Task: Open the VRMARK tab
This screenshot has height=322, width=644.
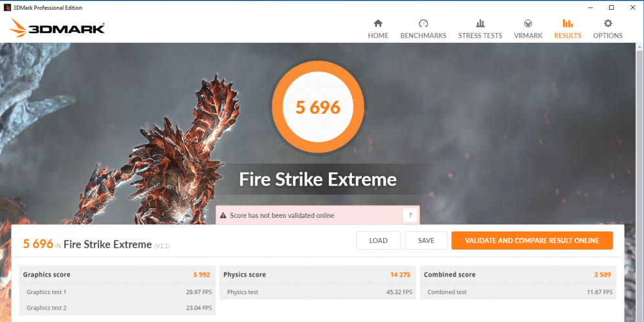Action: [528, 36]
